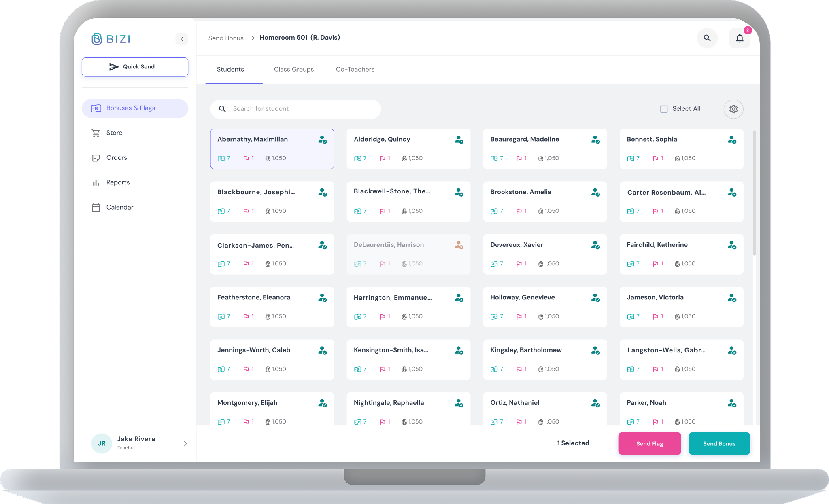
Task: Click the BIZI logo
Action: tap(111, 39)
